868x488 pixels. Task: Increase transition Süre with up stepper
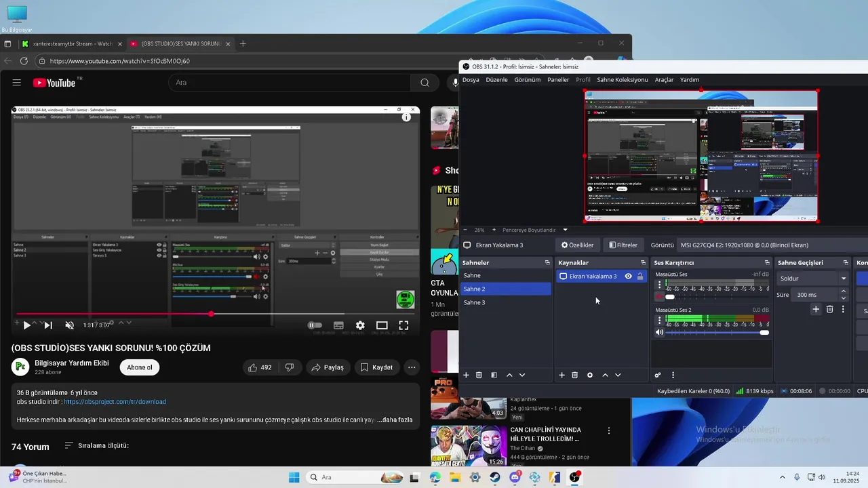coord(844,291)
